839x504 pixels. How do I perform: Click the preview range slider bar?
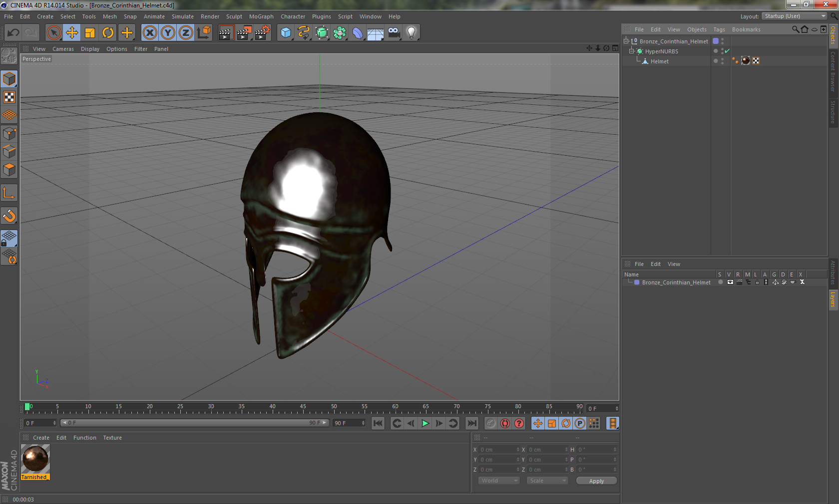pos(194,423)
